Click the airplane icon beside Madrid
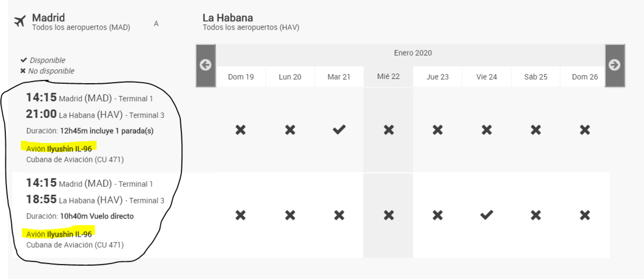Image resolution: width=644 pixels, height=279 pixels. click(20, 21)
